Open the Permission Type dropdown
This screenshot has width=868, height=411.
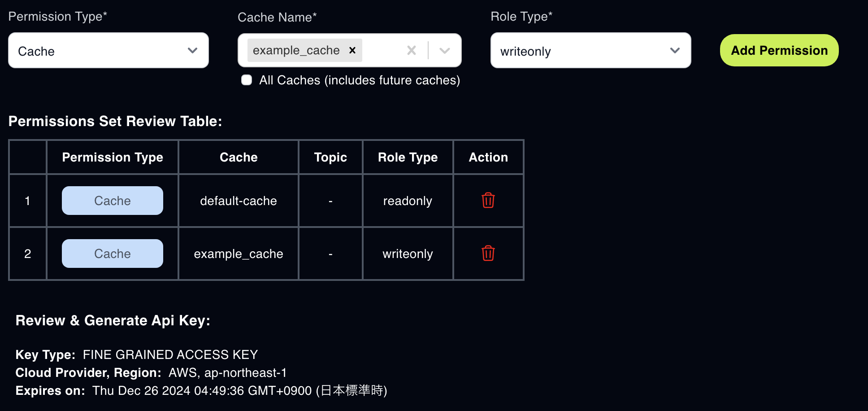click(108, 50)
